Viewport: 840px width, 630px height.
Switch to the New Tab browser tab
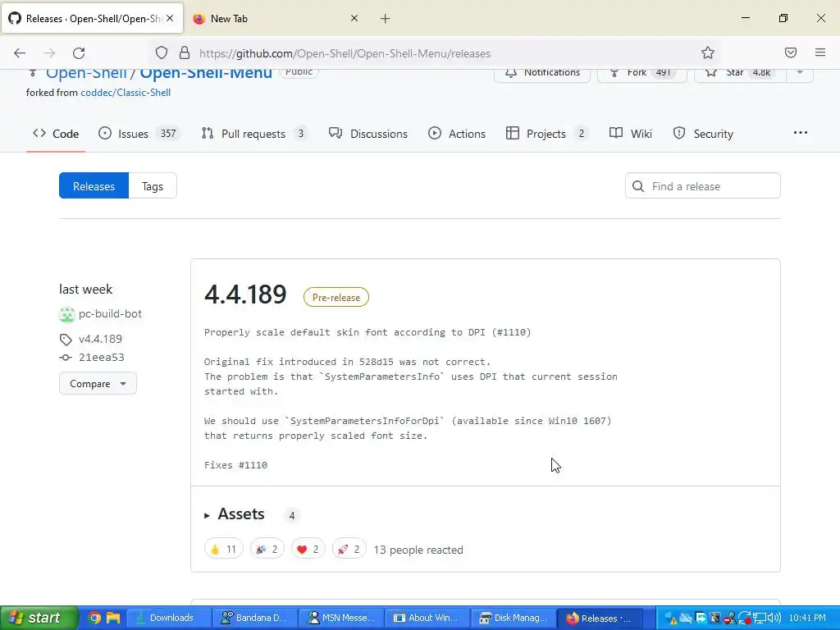click(x=276, y=19)
